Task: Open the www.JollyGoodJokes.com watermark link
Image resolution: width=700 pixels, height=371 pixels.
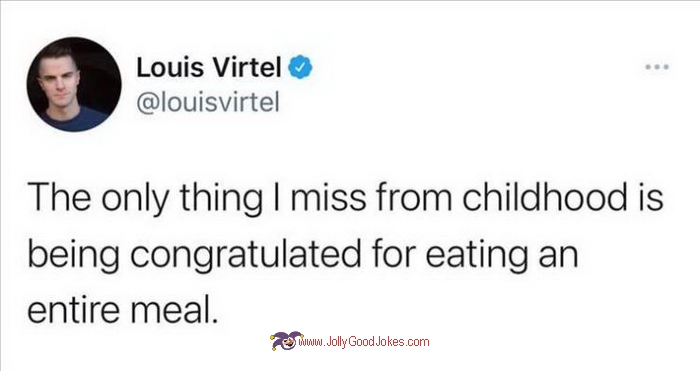Action: click(x=363, y=342)
